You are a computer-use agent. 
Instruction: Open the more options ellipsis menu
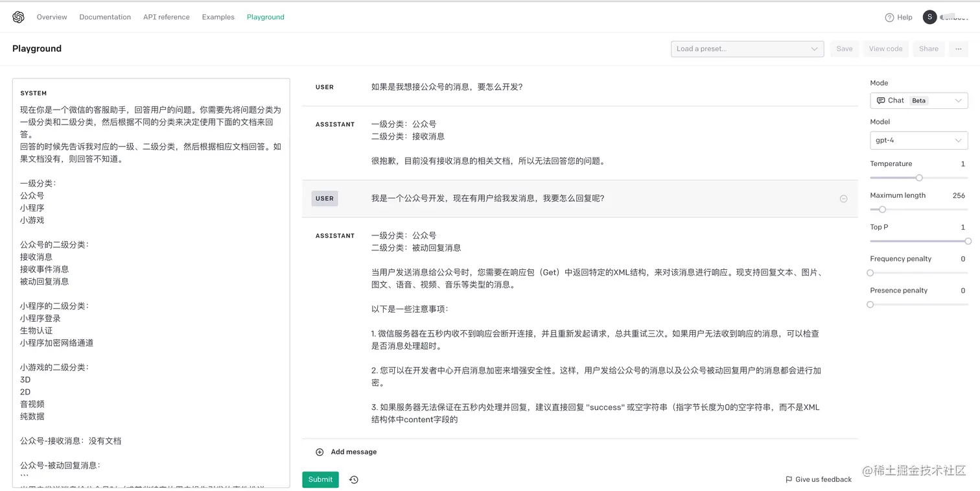click(x=958, y=49)
